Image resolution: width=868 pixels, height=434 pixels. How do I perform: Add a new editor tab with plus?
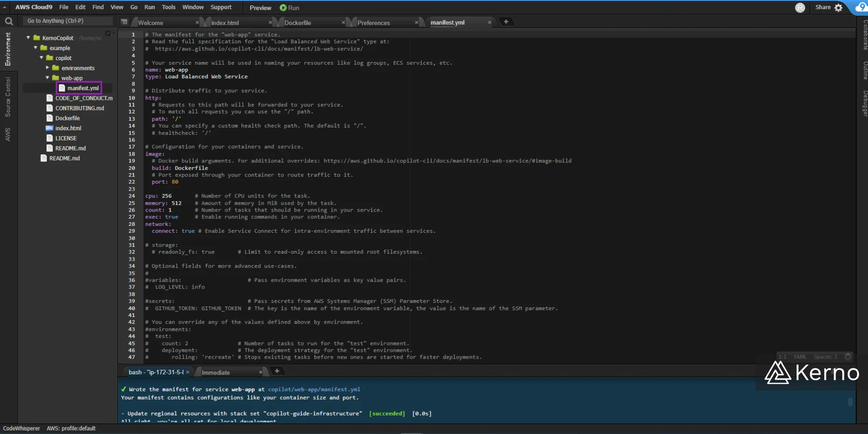click(506, 22)
